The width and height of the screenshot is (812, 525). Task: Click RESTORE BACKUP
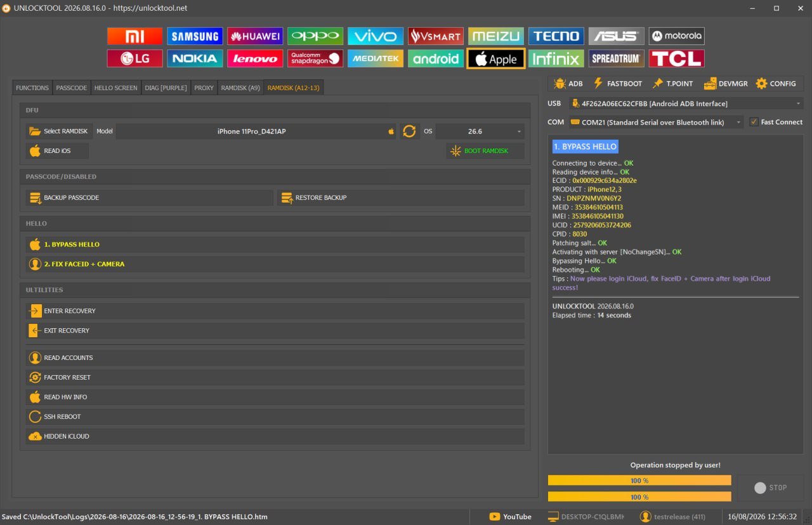(x=400, y=197)
